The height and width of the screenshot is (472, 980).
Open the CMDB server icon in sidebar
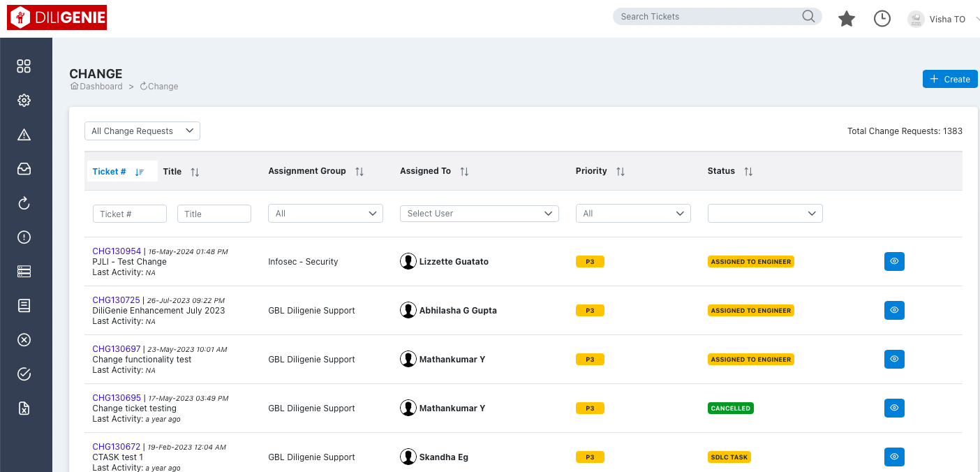(x=24, y=271)
